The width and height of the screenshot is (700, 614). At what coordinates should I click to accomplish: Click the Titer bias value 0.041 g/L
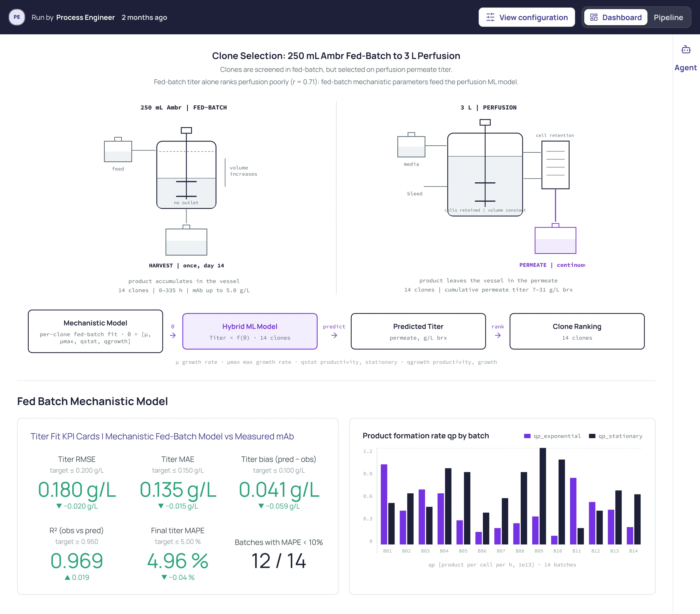point(279,490)
